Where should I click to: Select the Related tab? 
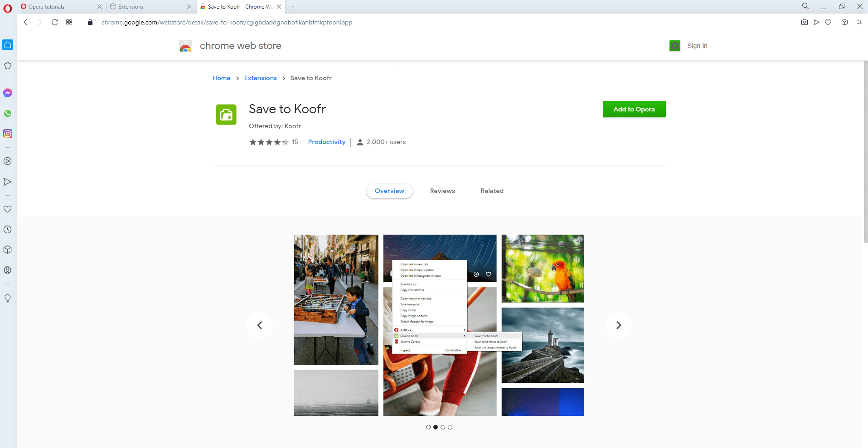492,191
